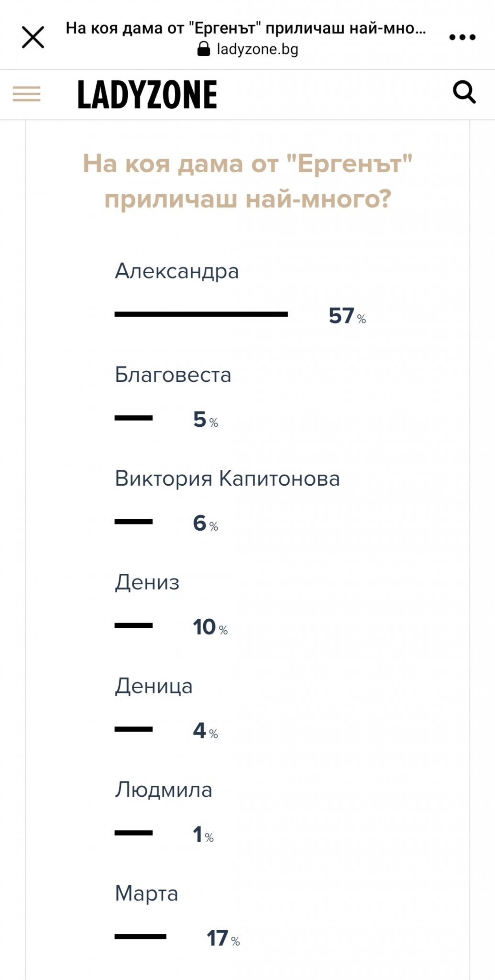Tap the ladyzone.bg address text
Screen dimensions: 495x980
[257, 49]
